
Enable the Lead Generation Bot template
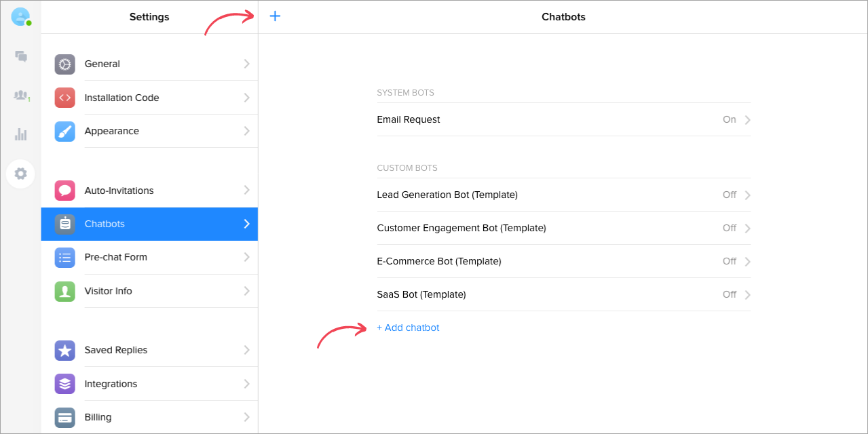pos(728,195)
